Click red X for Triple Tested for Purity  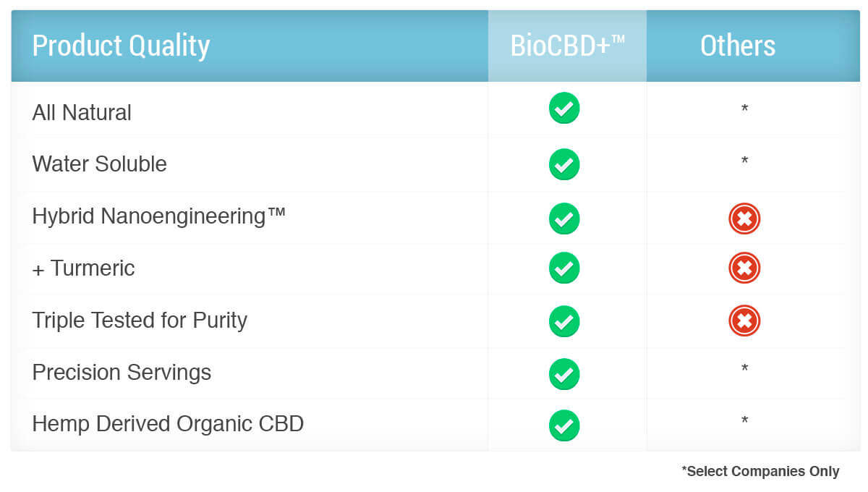[744, 321]
